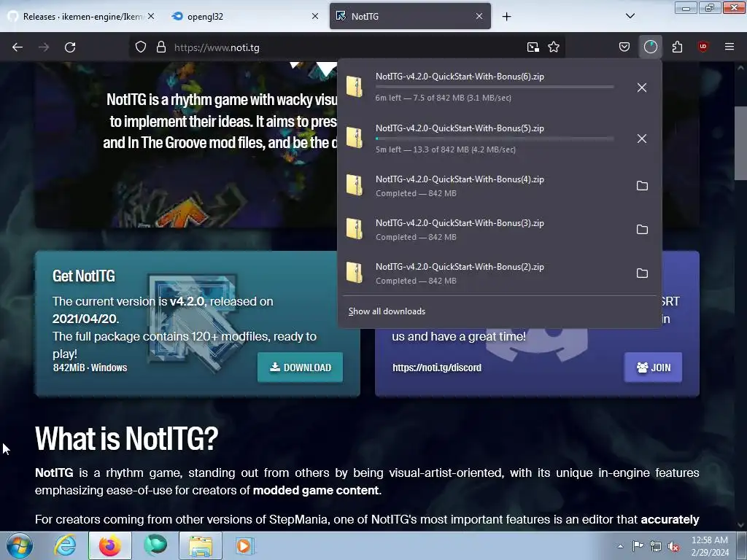Open the Windows Start menu
The image size is (747, 560).
click(19, 545)
